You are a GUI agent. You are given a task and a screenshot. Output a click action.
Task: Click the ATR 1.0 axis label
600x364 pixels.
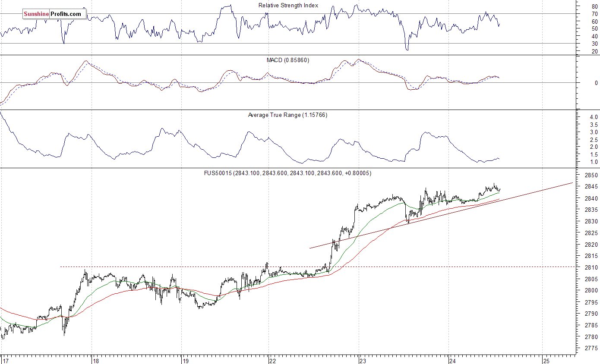pyautogui.click(x=594, y=162)
